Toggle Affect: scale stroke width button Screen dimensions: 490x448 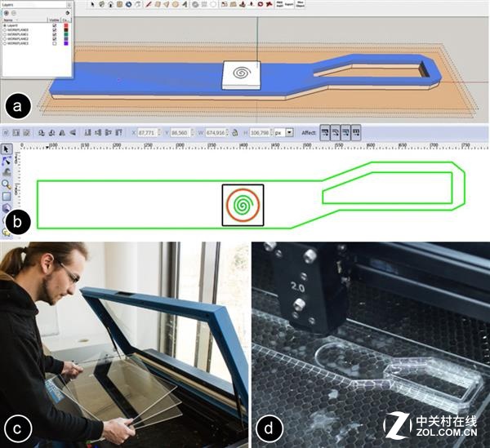point(325,133)
